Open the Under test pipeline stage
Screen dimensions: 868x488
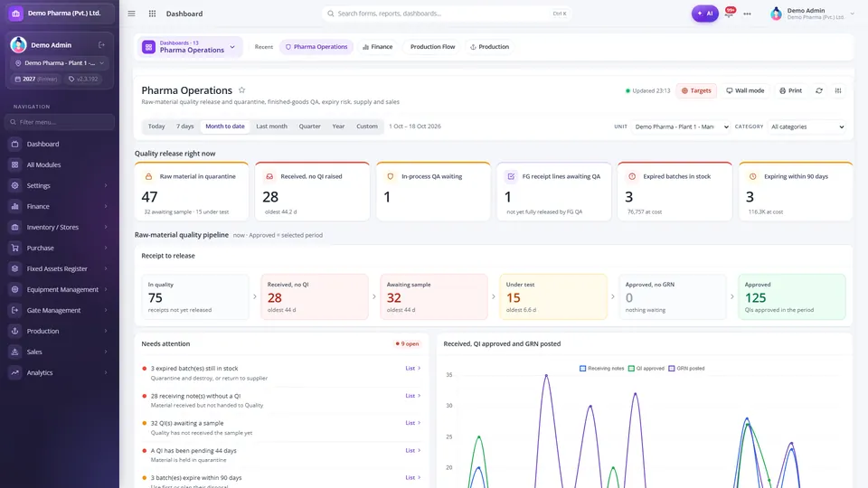[x=553, y=296]
